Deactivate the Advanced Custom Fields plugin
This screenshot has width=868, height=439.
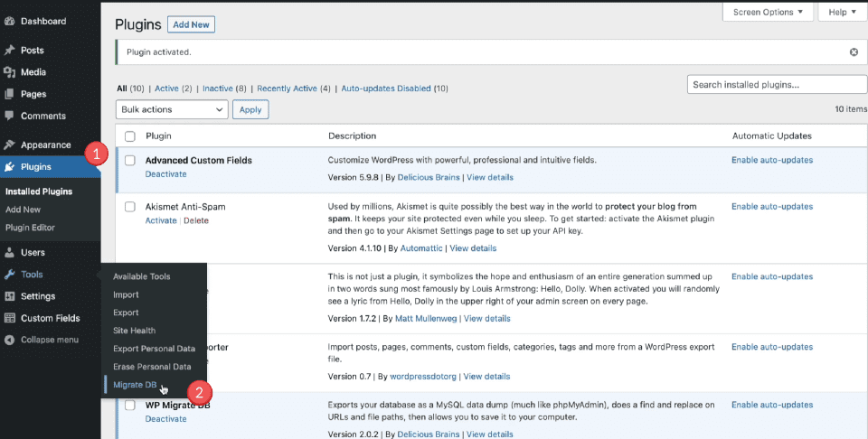click(165, 174)
